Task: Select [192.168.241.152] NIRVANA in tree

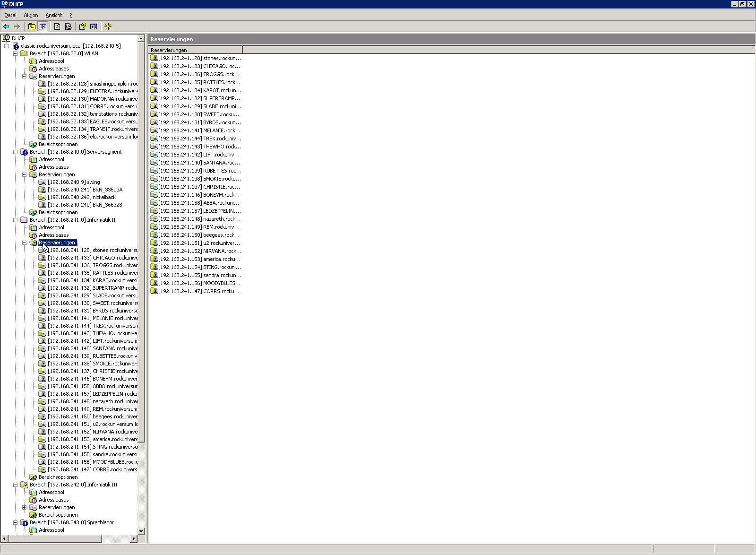Action: pyautogui.click(x=92, y=432)
